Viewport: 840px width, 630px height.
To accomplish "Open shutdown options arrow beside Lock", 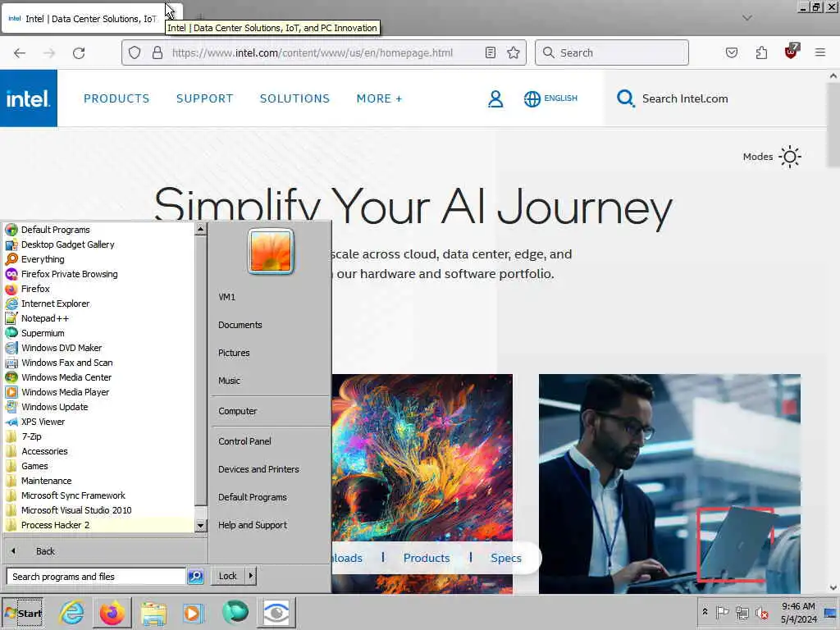I will (251, 576).
